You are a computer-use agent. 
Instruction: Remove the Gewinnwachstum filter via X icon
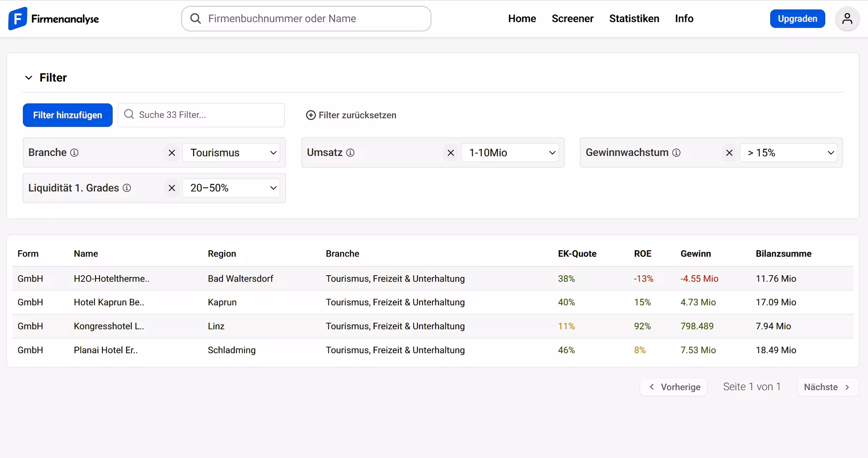[729, 153]
